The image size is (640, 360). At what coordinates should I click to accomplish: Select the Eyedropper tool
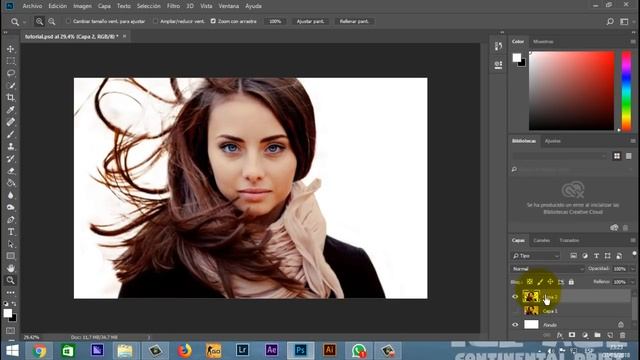click(x=11, y=110)
